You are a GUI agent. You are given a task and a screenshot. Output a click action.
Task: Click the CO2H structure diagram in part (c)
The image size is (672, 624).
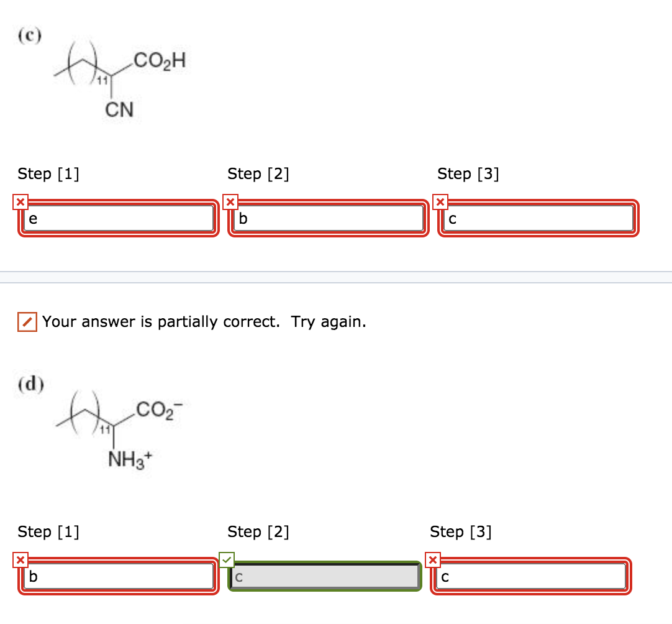click(118, 78)
